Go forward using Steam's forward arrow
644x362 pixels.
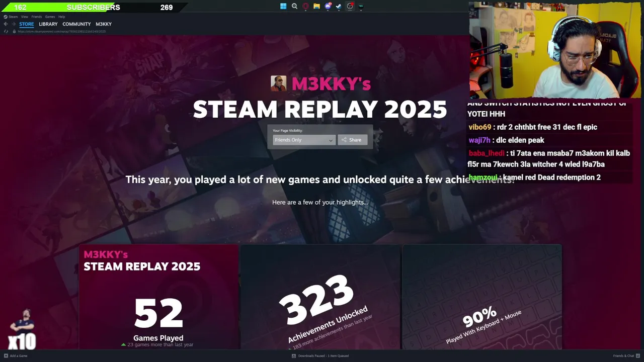13,24
